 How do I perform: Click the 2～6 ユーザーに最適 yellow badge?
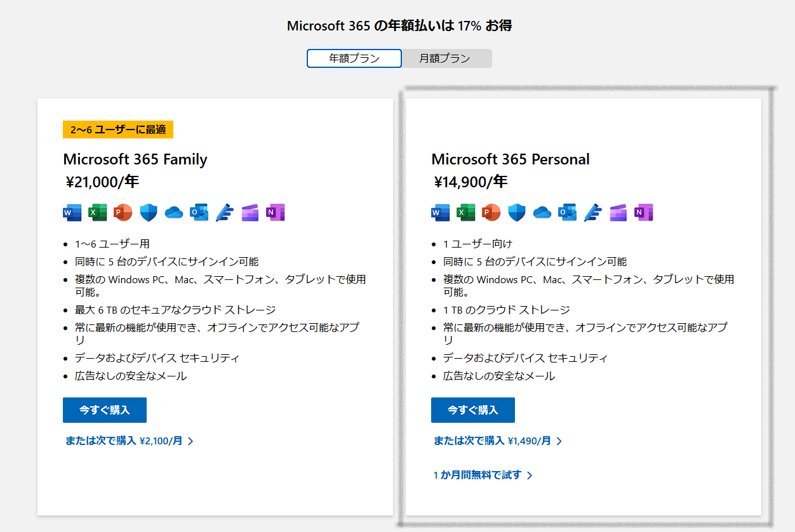point(118,130)
